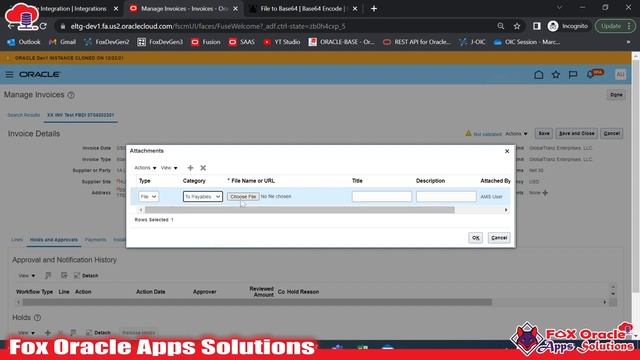Click Cancel in Attachments dialog
Screen dimensions: 640x360
(x=499, y=238)
